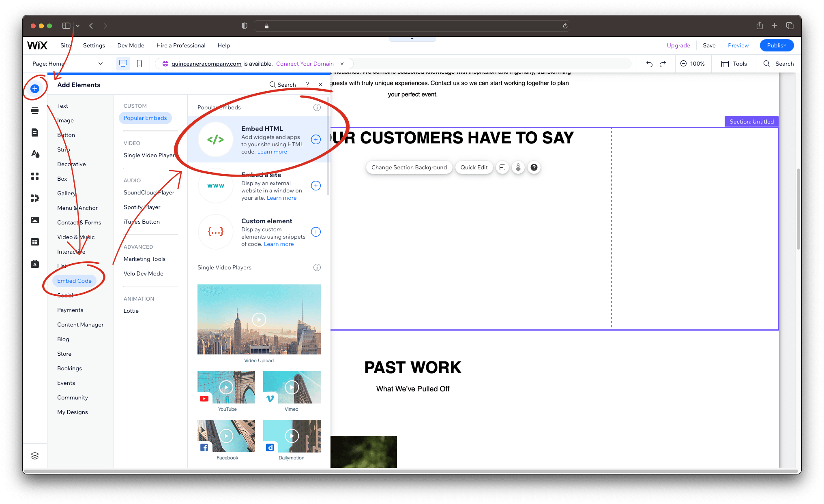Click the Layers icon at sidebar bottom
The image size is (824, 504).
(x=35, y=455)
